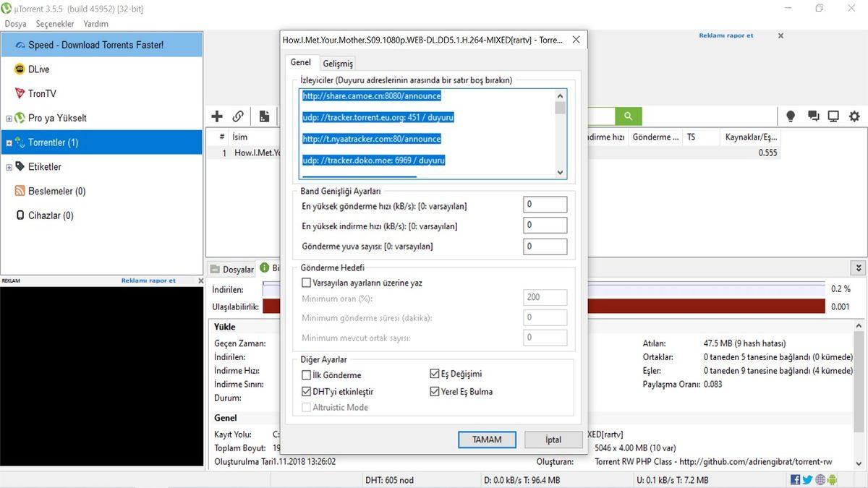Open Add Torrent from URL link icon
The height and width of the screenshot is (488, 868).
click(238, 116)
